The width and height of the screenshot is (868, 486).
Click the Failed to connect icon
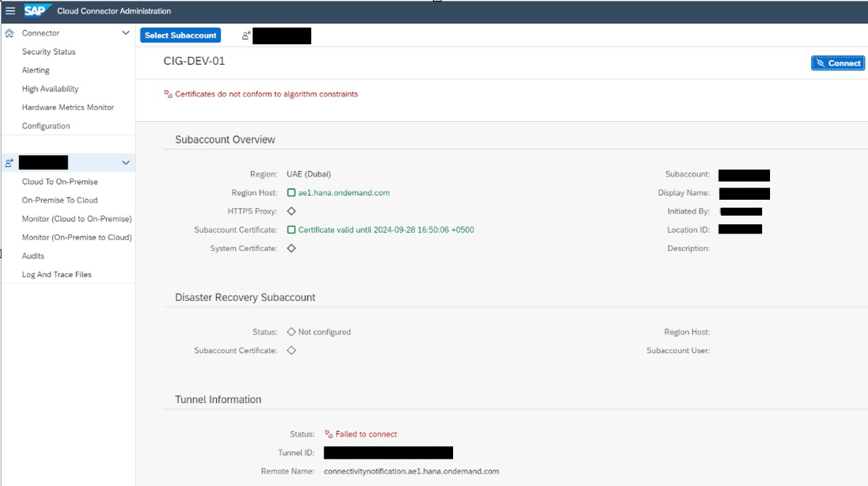click(328, 434)
